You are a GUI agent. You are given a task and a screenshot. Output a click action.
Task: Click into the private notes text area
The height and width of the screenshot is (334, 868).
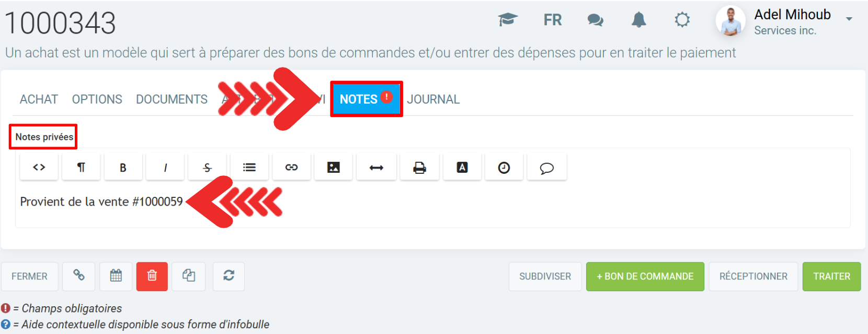[433, 205]
